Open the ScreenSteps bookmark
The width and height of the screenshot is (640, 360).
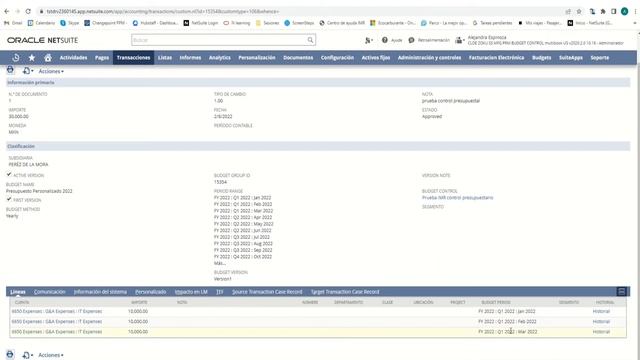(299, 23)
